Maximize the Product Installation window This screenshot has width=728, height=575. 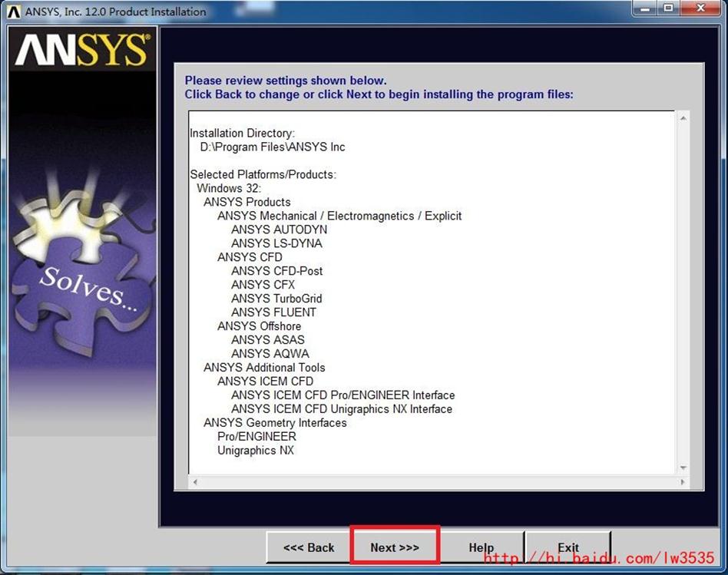pyautogui.click(x=669, y=8)
